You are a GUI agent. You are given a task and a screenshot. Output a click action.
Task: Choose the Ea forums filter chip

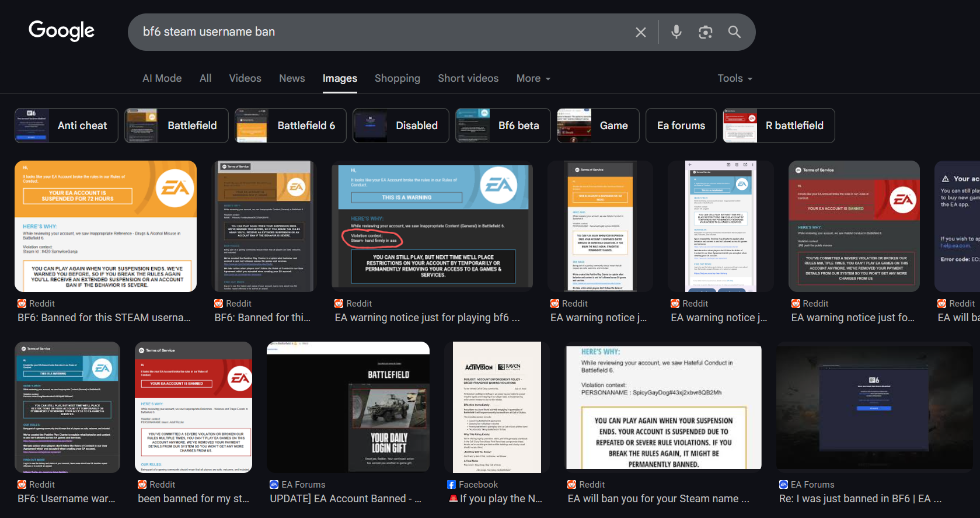[x=681, y=126]
